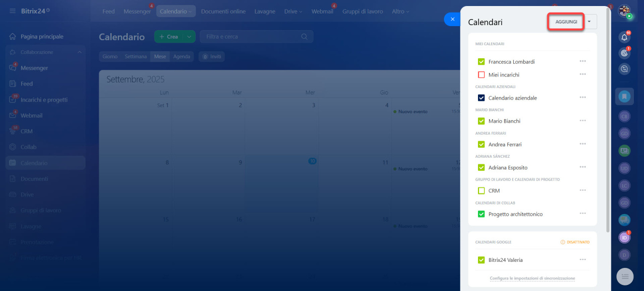Click the teal chat bubble avatar
The width and height of the screenshot is (644, 291).
coord(624,220)
